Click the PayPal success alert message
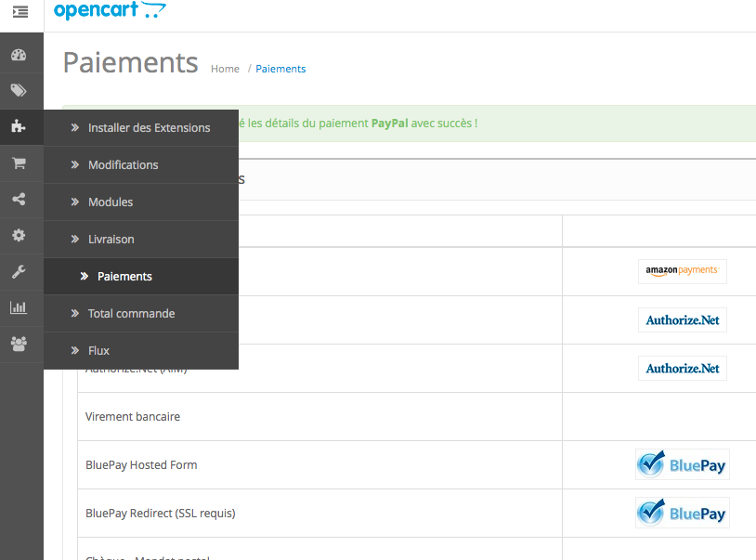The height and width of the screenshot is (560, 756). [x=410, y=124]
